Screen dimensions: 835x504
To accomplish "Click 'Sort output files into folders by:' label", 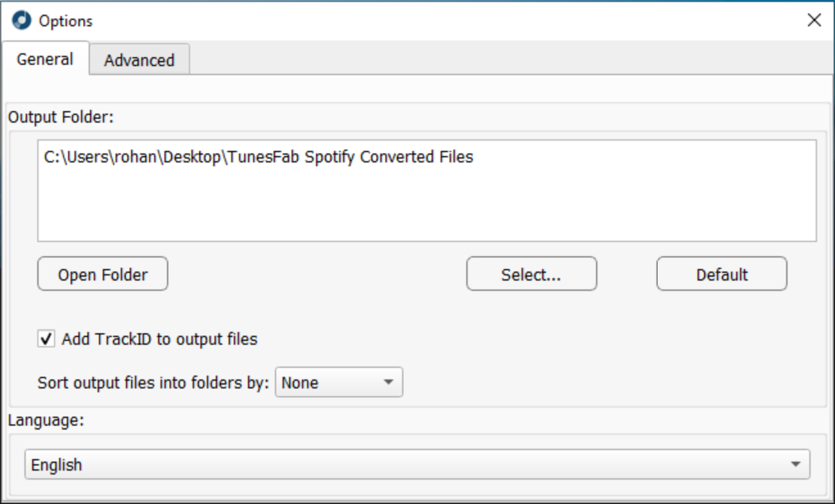I will pyautogui.click(x=153, y=383).
